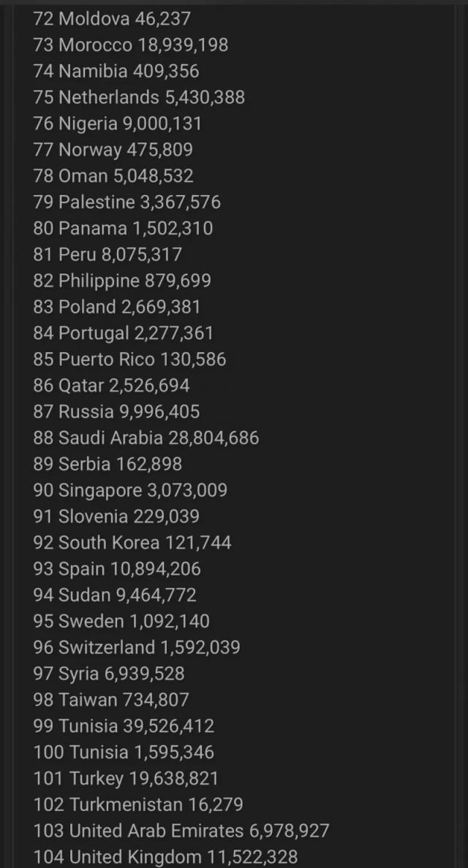Select the Oman 5,048,532 line
This screenshot has height=868, width=468.
[113, 176]
